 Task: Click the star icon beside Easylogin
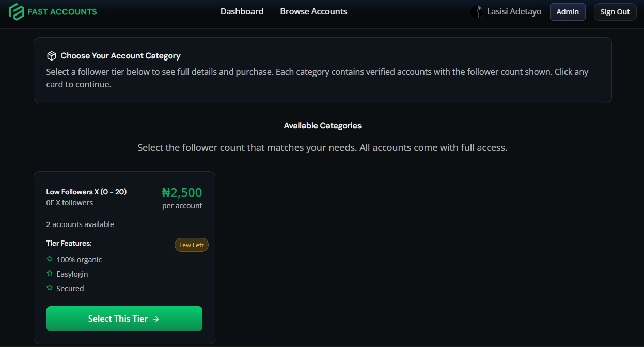50,274
